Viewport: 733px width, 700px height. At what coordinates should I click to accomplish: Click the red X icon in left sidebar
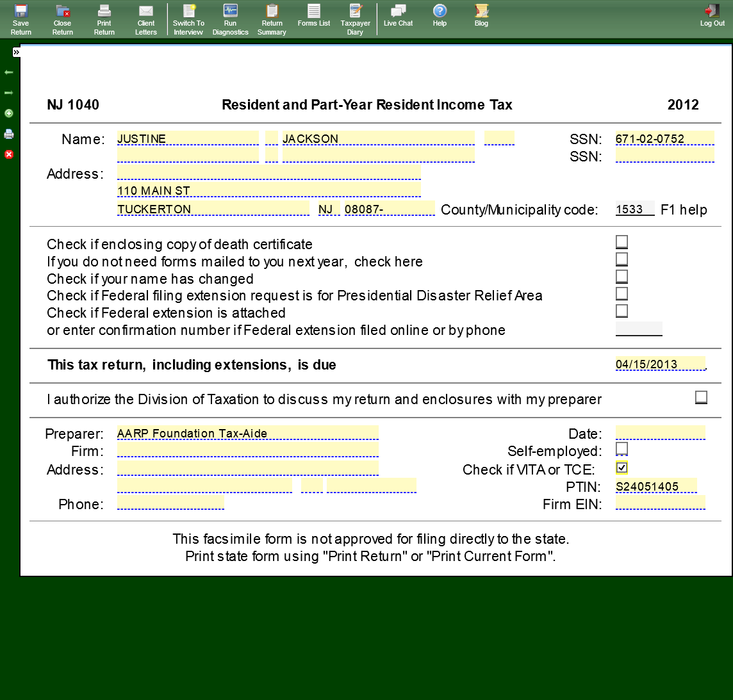point(9,154)
